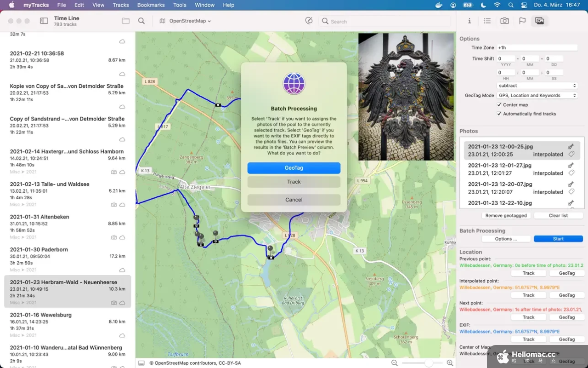Screen dimensions: 588x368
Task: Open Wi-Fi status menu
Action: pos(497,5)
